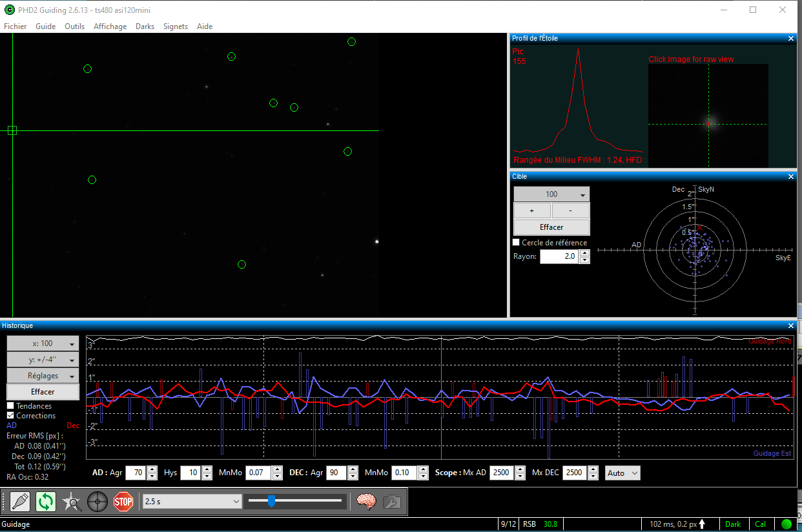Close the Cible panel
The image size is (802, 532).
coord(792,176)
